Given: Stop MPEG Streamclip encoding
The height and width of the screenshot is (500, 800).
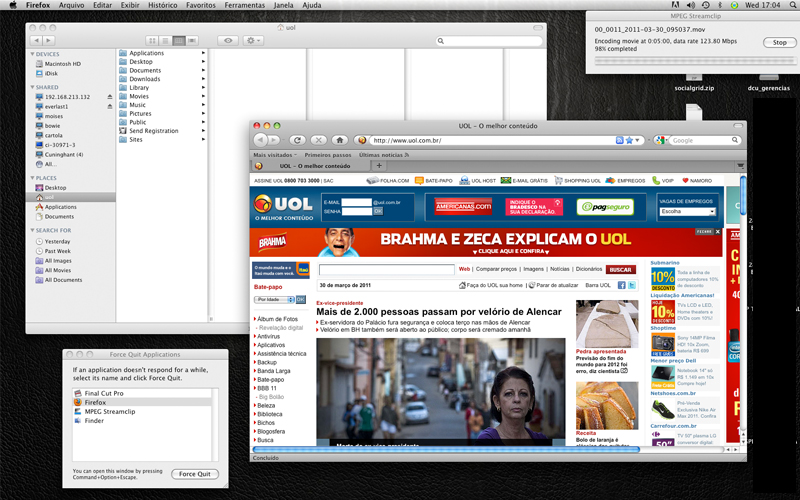Looking at the screenshot, I should pos(779,42).
